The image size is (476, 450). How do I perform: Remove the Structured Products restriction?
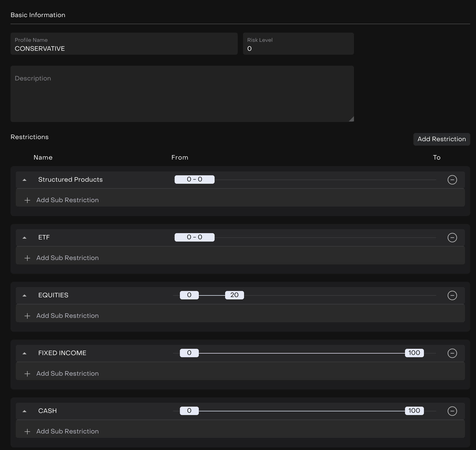click(x=452, y=180)
